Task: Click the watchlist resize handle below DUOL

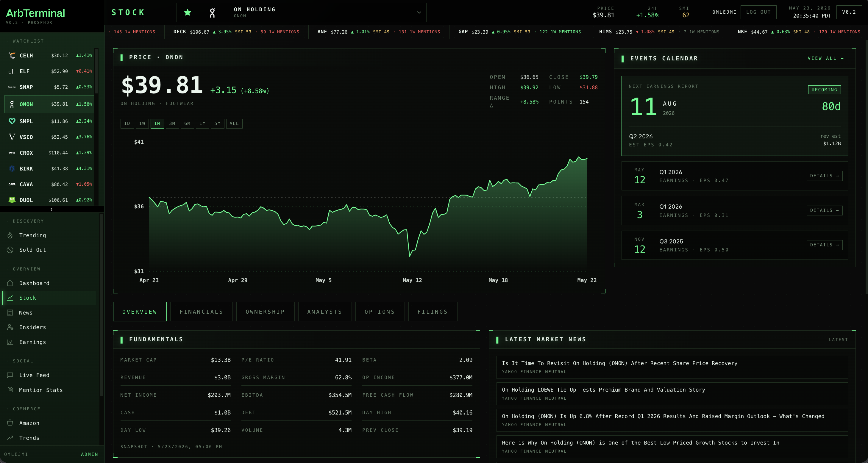Action: click(51, 209)
